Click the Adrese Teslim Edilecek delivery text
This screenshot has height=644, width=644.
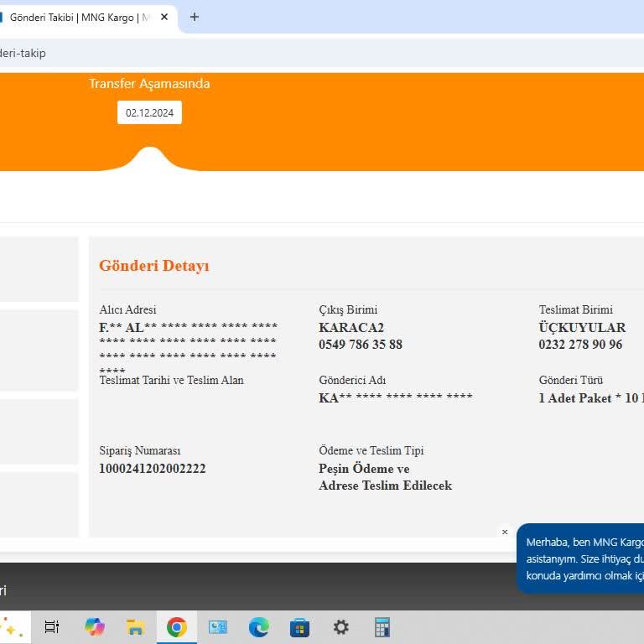[385, 486]
